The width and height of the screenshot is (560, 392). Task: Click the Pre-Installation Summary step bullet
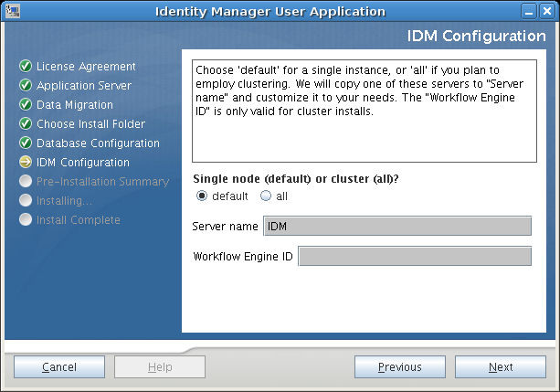point(26,182)
